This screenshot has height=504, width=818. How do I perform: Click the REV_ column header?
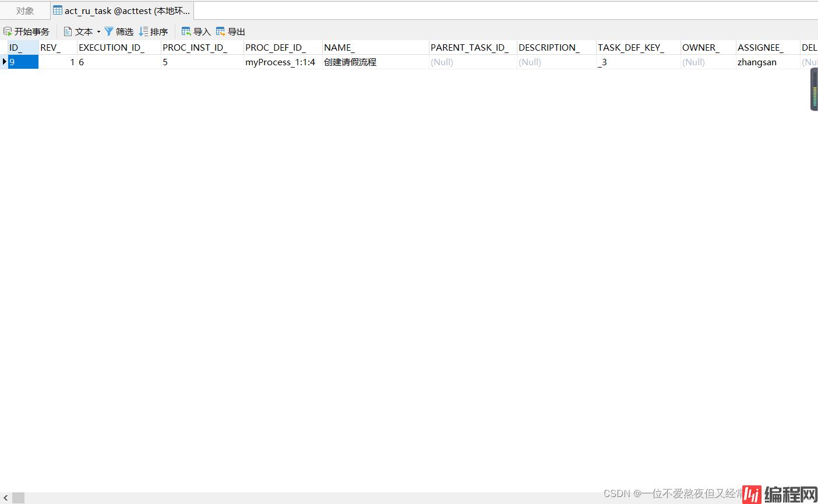point(58,47)
